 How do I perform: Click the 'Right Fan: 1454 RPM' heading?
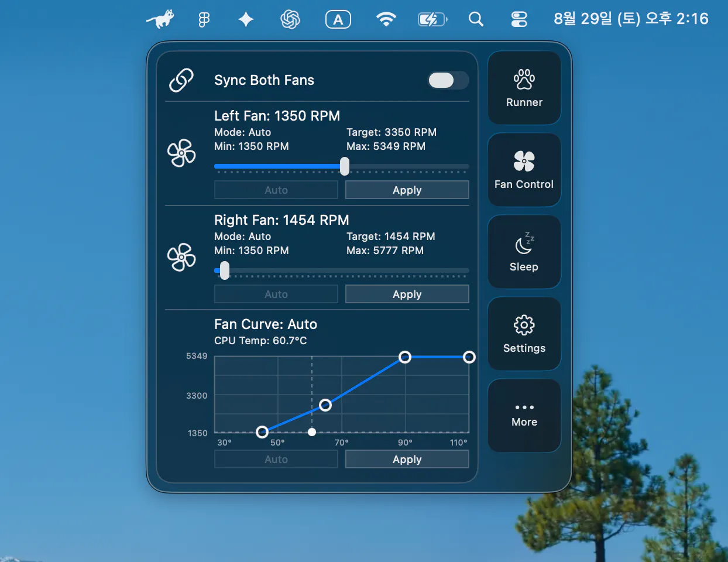(281, 220)
